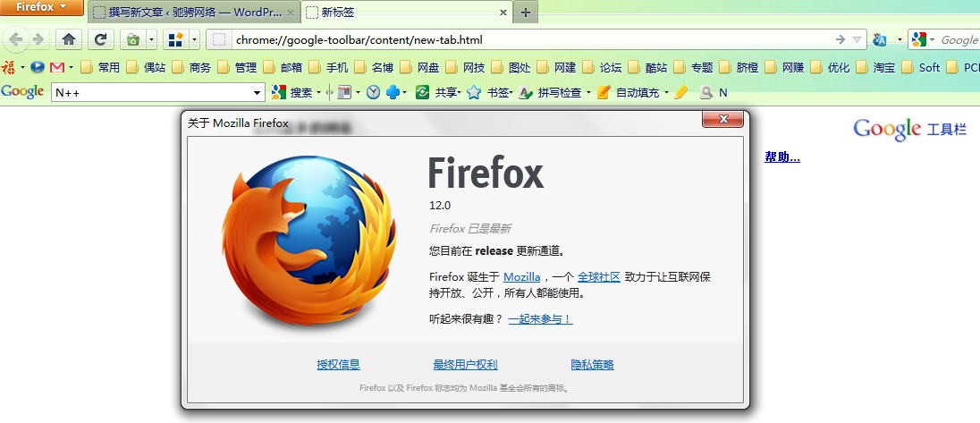Open the green recycle bin toolbar icon
The width and height of the screenshot is (980, 423).
point(132,40)
